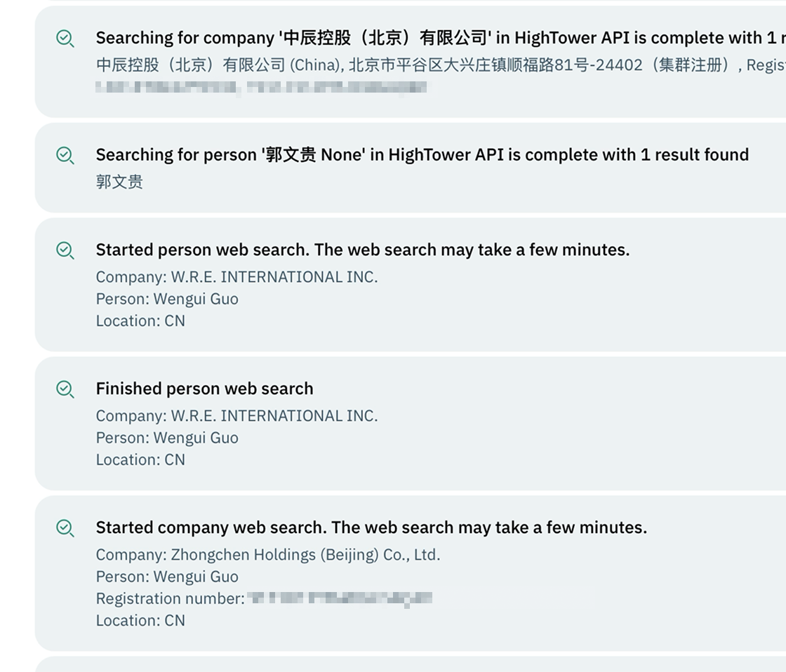Image resolution: width=786 pixels, height=672 pixels.
Task: Click the 'Finished person web search' heading
Action: (x=204, y=389)
